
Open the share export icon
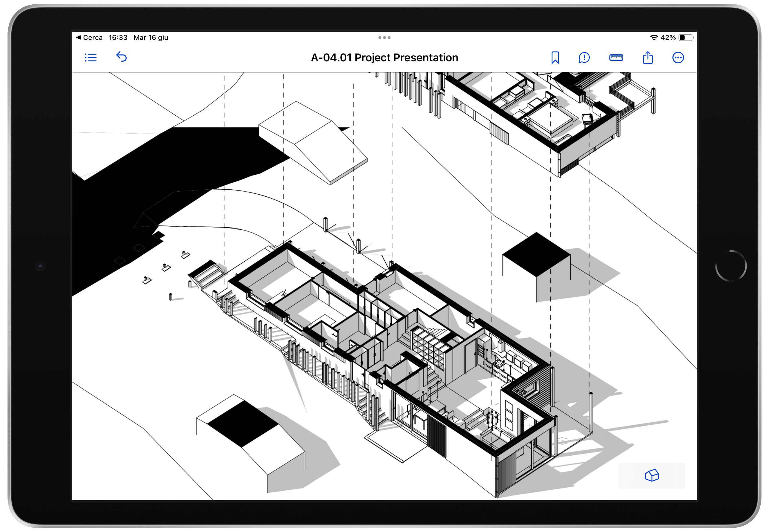coord(647,57)
